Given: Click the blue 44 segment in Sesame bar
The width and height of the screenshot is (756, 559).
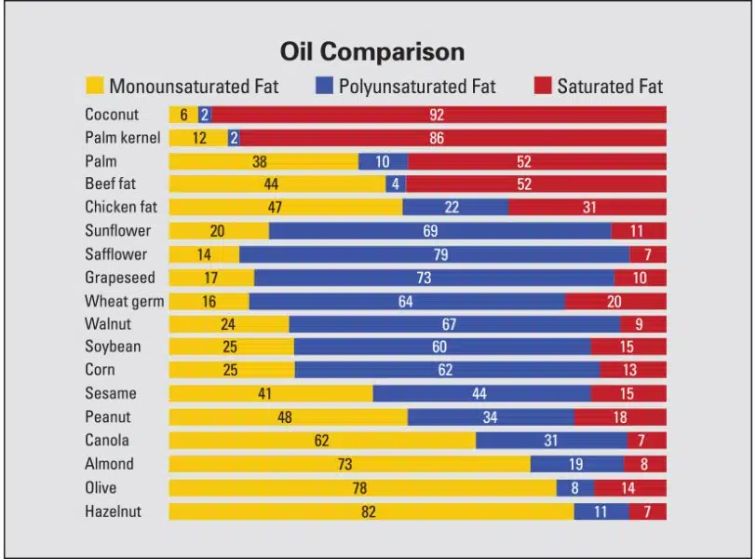Looking at the screenshot, I should pos(481,393).
